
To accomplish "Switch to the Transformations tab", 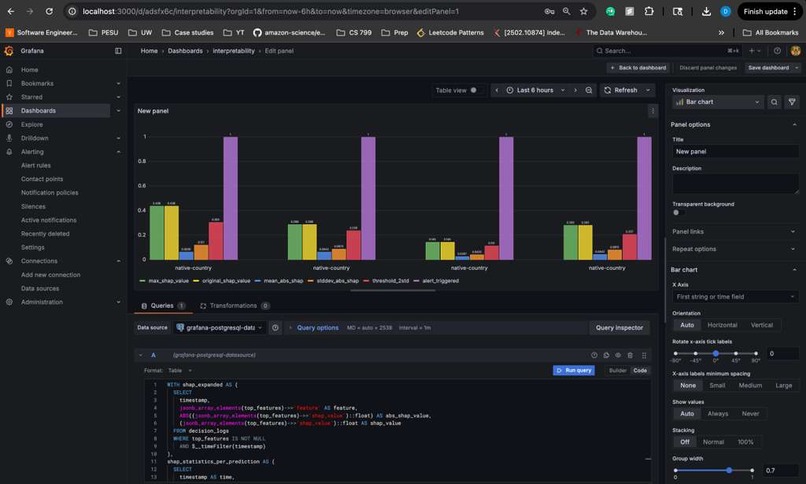I will click(x=234, y=306).
